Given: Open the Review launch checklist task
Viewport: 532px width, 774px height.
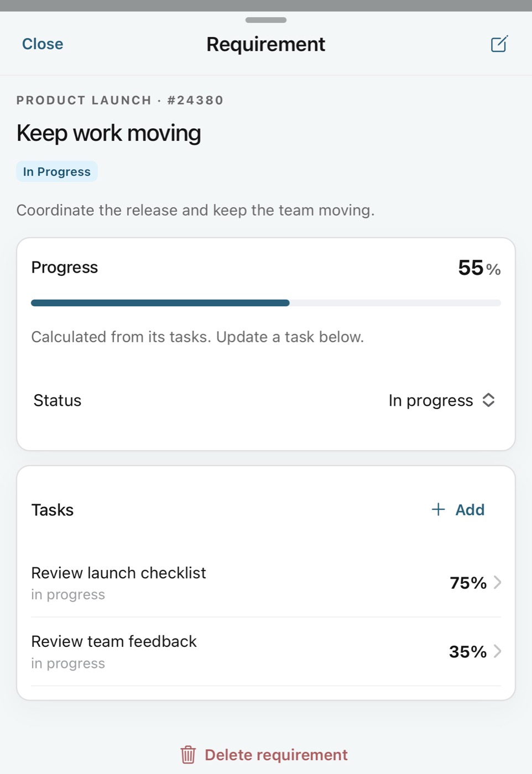Looking at the screenshot, I should coord(266,583).
